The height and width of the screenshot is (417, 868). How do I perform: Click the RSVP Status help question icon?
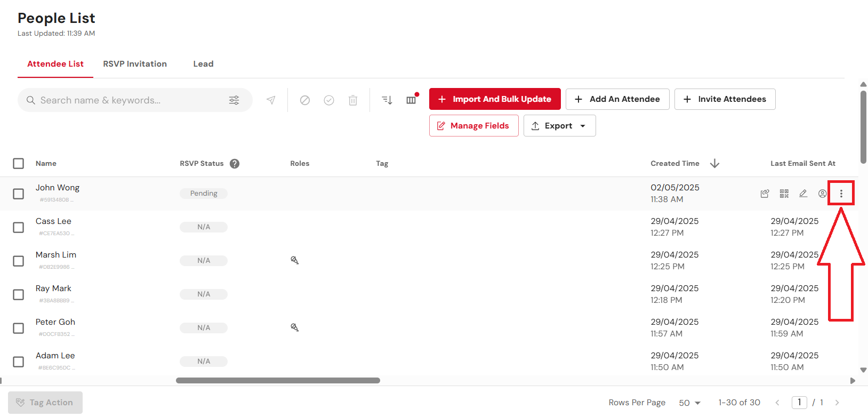pyautogui.click(x=235, y=164)
